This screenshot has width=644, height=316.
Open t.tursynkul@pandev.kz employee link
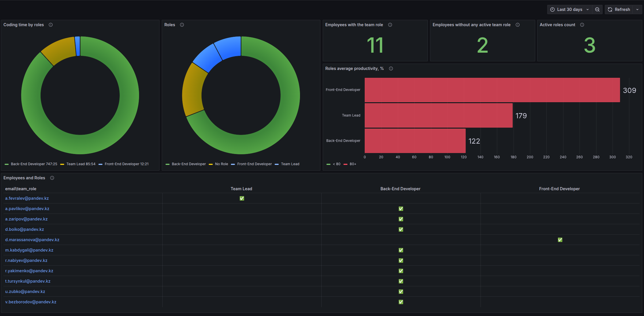coord(28,281)
